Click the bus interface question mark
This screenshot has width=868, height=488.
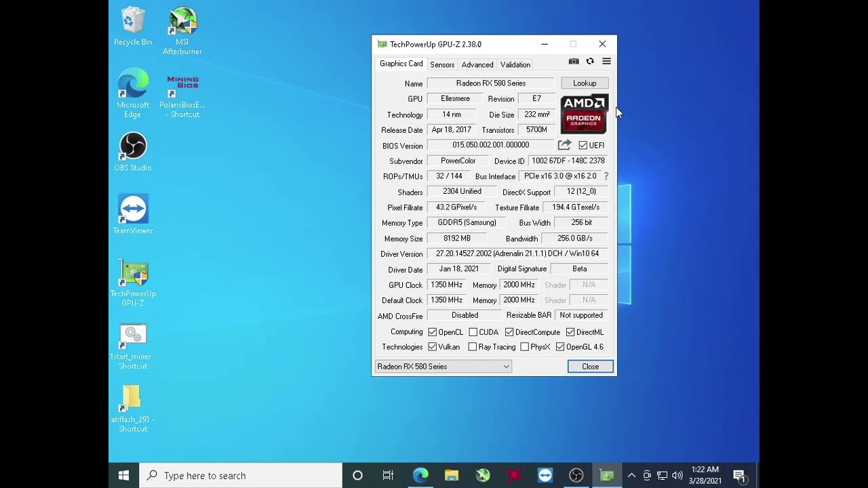pos(606,176)
